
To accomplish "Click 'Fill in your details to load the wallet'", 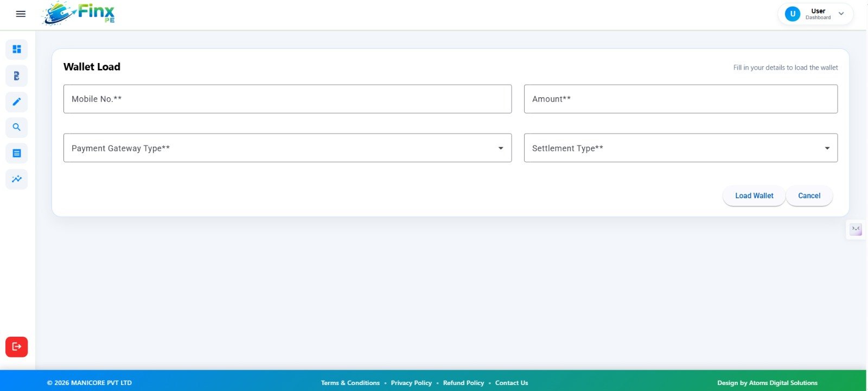I will 786,68.
